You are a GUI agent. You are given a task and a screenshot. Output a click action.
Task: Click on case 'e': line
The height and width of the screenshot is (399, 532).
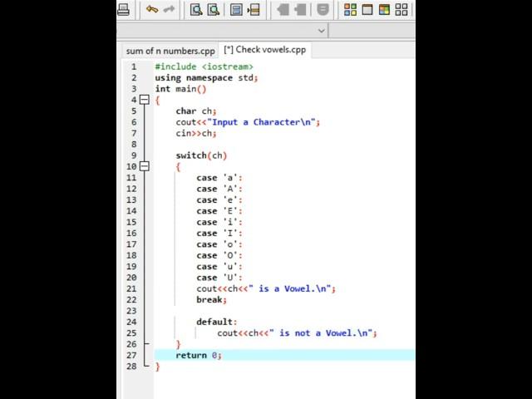point(219,199)
